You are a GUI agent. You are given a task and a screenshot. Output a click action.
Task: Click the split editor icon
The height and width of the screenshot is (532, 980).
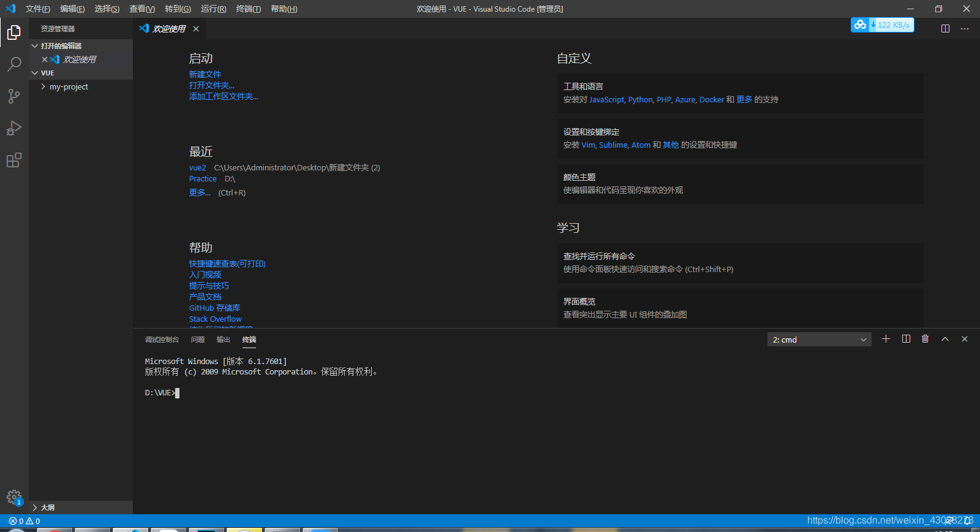[945, 29]
